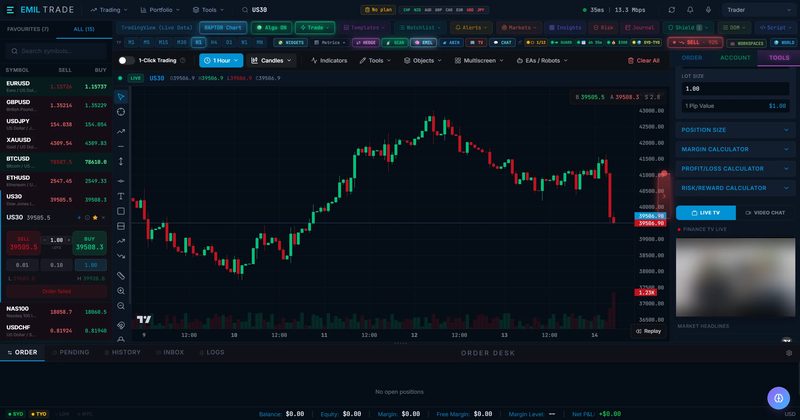Select the crosshair tool in chart sidebar

121,112
